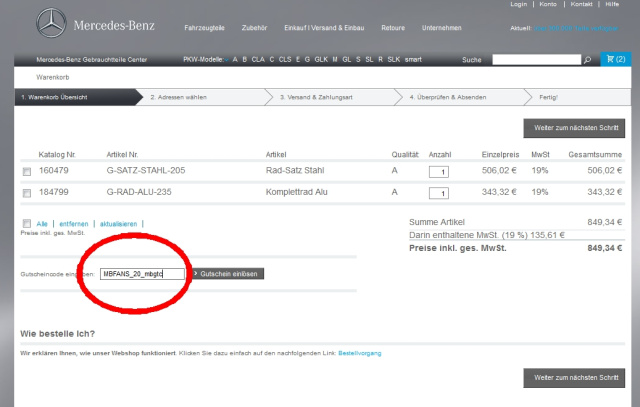The height and width of the screenshot is (407, 640).
Task: Click the Mercedes-Benz star logo
Action: pos(51,23)
